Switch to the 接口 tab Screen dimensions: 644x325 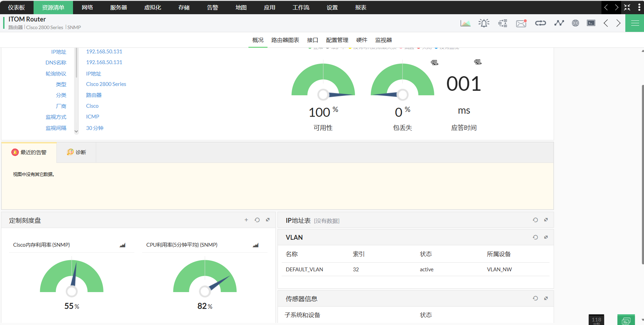(312, 40)
